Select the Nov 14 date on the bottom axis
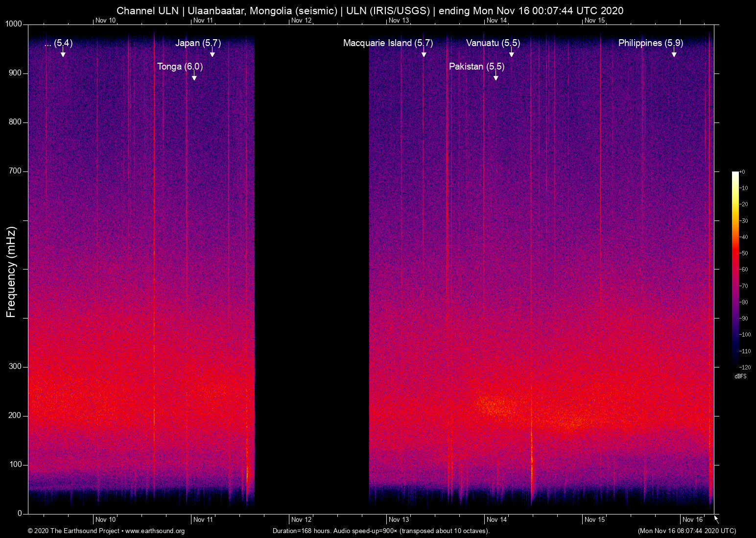The width and height of the screenshot is (756, 538). click(x=496, y=520)
